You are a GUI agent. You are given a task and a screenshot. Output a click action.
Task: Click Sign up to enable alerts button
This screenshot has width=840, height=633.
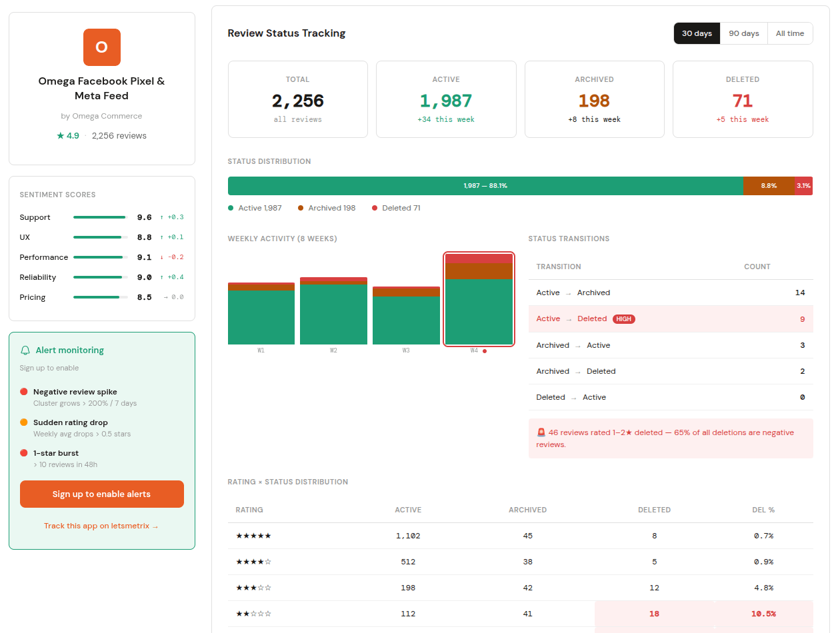[102, 494]
